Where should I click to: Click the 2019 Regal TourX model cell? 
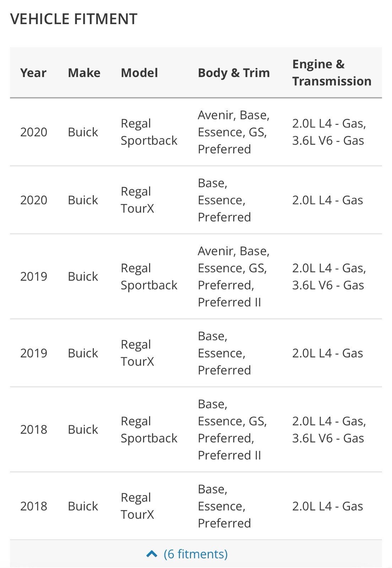click(137, 353)
